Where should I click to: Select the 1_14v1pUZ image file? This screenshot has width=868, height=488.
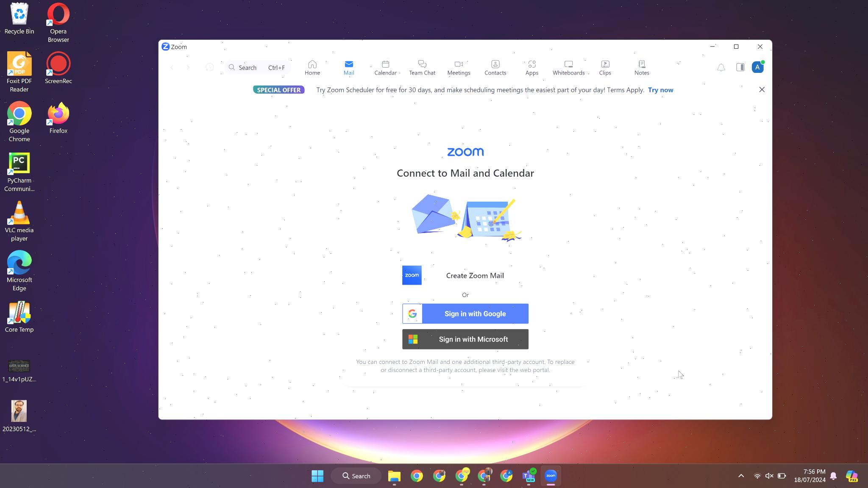coord(19,370)
